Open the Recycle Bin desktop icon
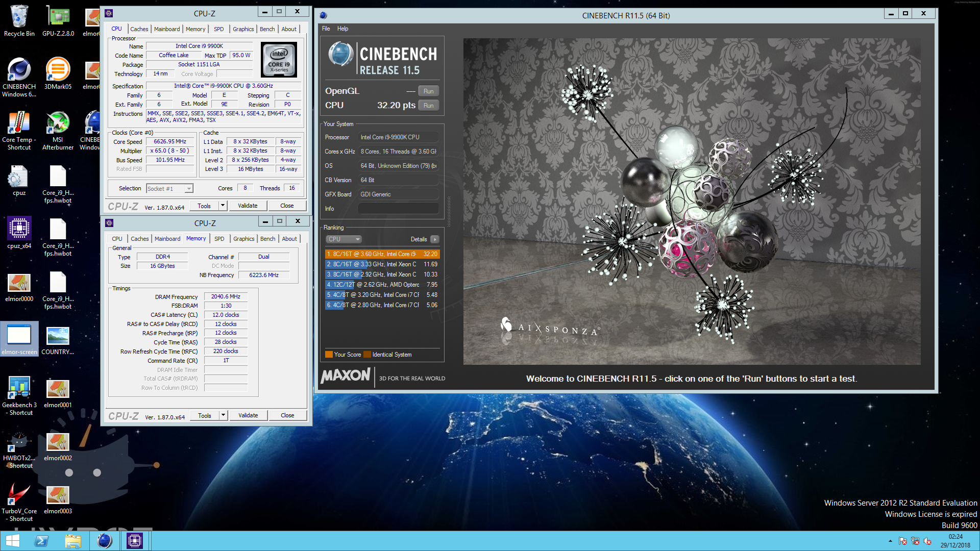Screen dimensions: 980x551 [x=19, y=20]
